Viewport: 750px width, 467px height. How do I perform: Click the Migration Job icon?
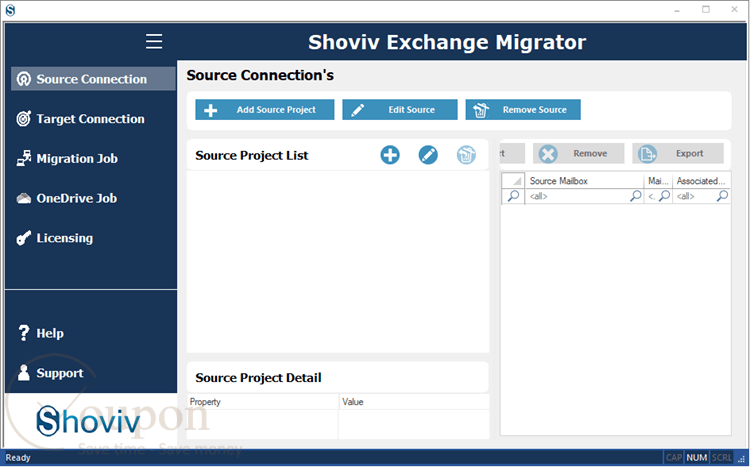click(23, 158)
